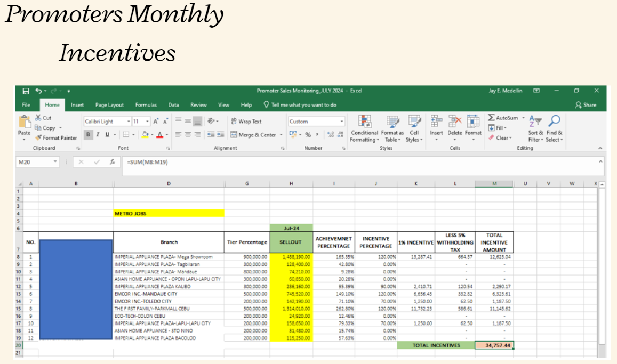Click Decrease Decimal icon

click(340, 134)
